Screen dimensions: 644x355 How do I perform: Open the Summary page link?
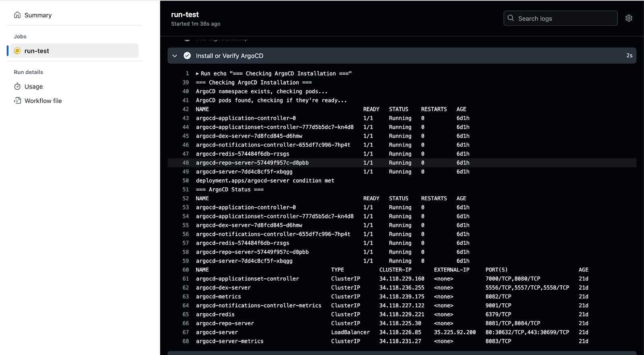(x=38, y=15)
